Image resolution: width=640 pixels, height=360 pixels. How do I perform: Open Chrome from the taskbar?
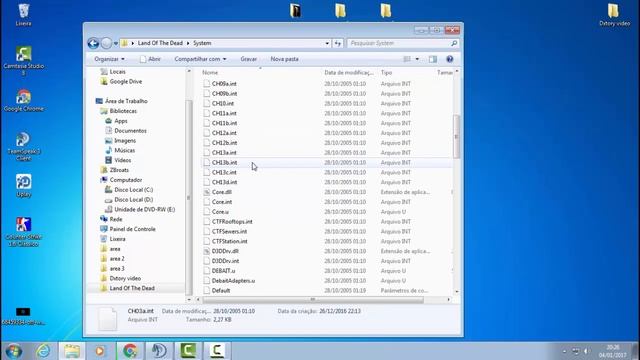tap(130, 351)
